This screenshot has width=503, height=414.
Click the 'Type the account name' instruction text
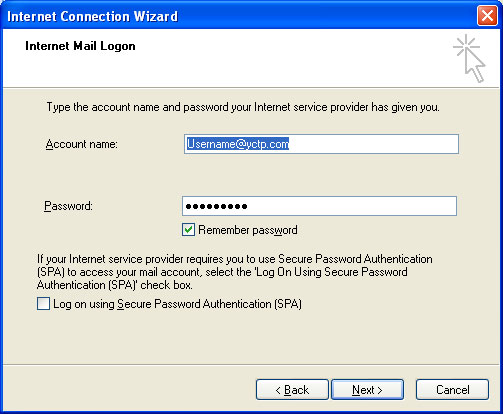(x=243, y=107)
